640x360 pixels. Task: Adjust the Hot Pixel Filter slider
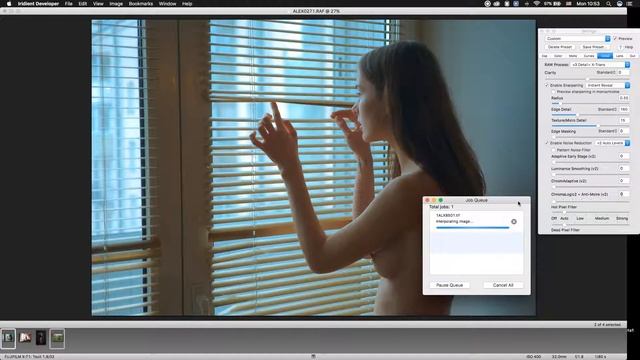(590, 212)
